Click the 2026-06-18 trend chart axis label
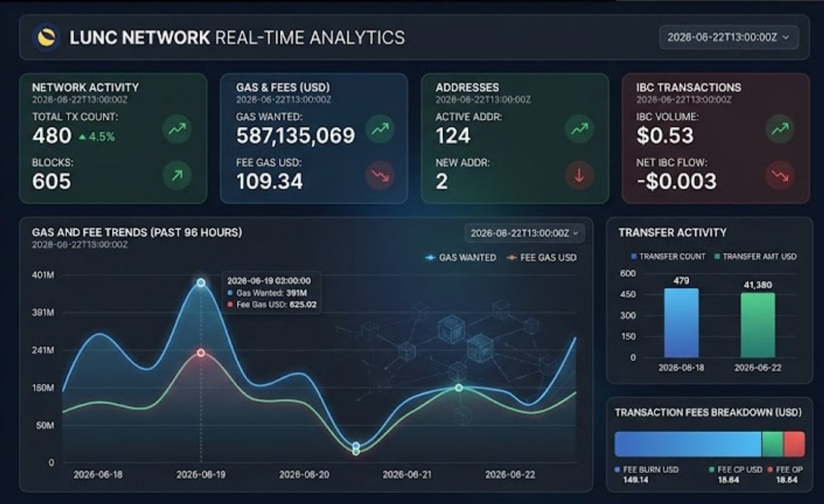This screenshot has height=504, width=824. (x=98, y=474)
